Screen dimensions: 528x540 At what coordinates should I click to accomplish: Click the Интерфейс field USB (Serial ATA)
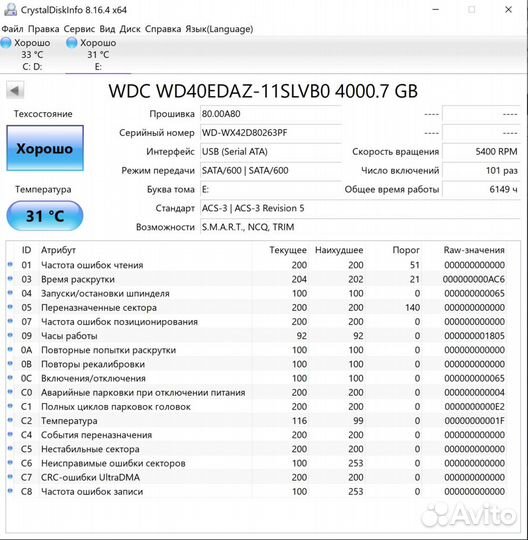[x=271, y=152]
